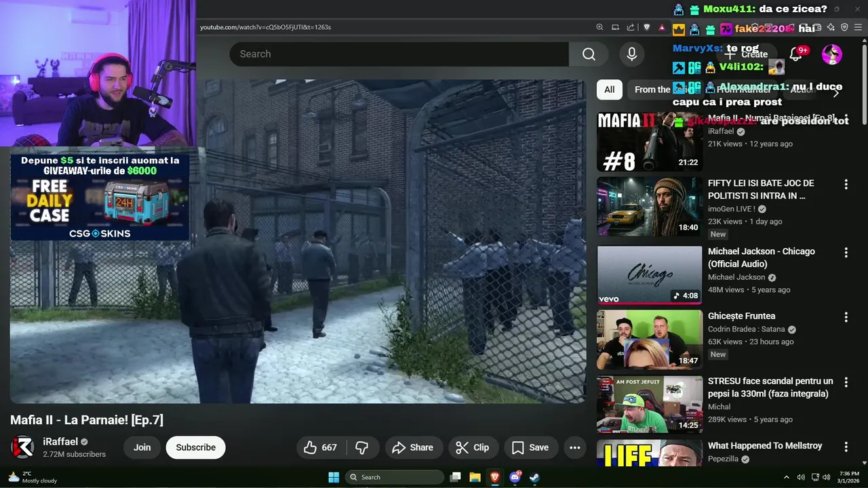The height and width of the screenshot is (488, 868).
Task: Open the 'Ghicește Fruntea' video title
Action: 741,316
